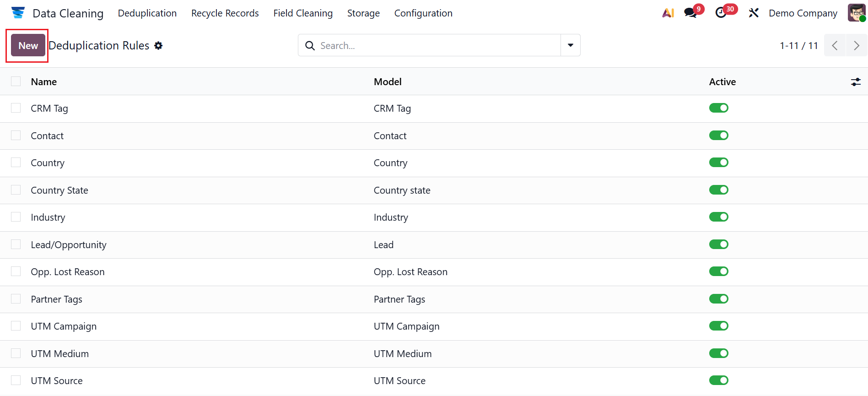The image size is (868, 396).
Task: Select all rules with header checkbox
Action: (16, 81)
